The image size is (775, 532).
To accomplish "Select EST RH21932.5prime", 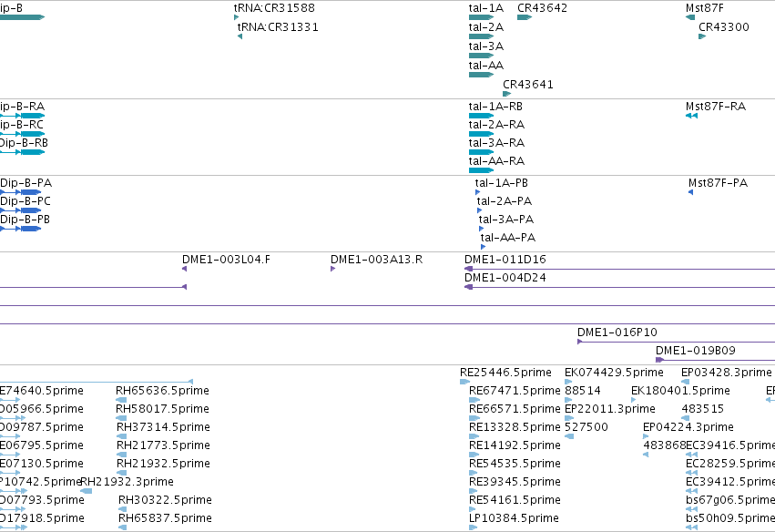I will coord(163,464).
